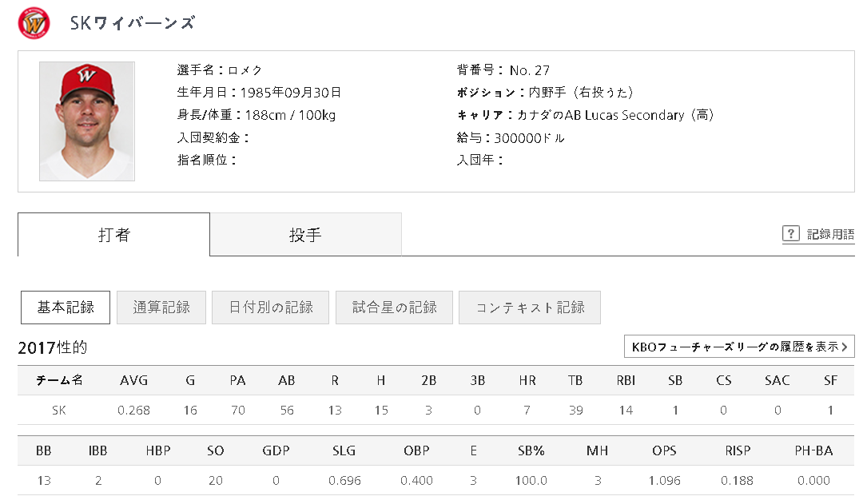Open the 通算記録 sub-tab
This screenshot has width=867, height=504.
pos(161,308)
